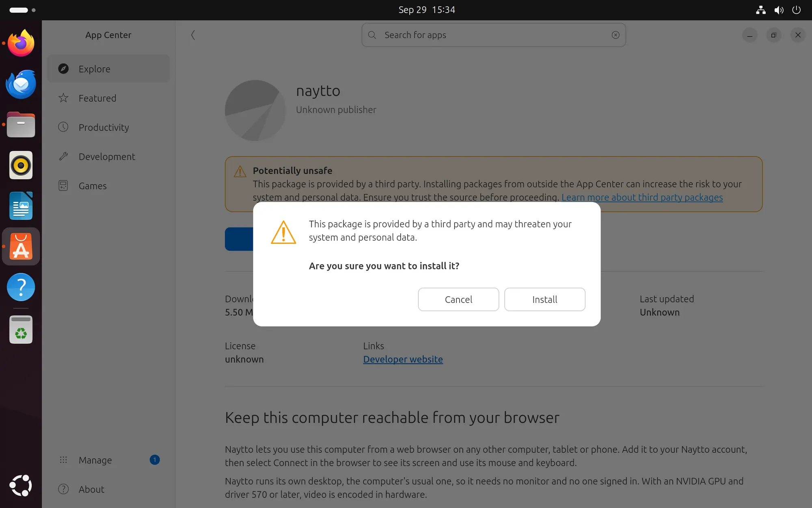Image resolution: width=812 pixels, height=508 pixels.
Task: Open the About page
Action: (x=108, y=489)
